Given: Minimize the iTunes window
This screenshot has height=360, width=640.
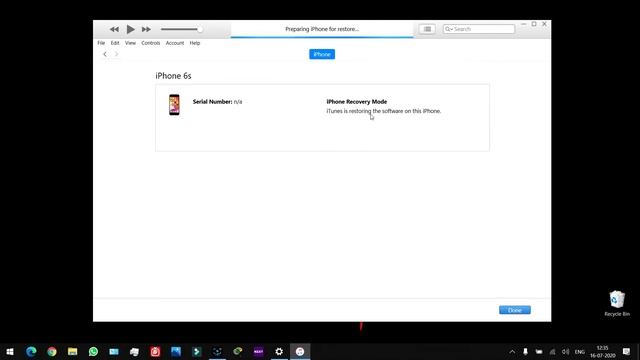Looking at the screenshot, I should (x=524, y=24).
